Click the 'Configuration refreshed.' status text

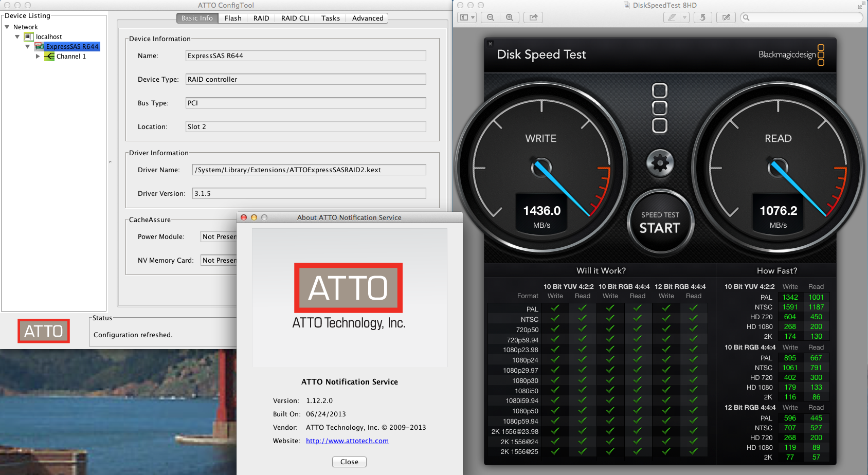(x=133, y=335)
